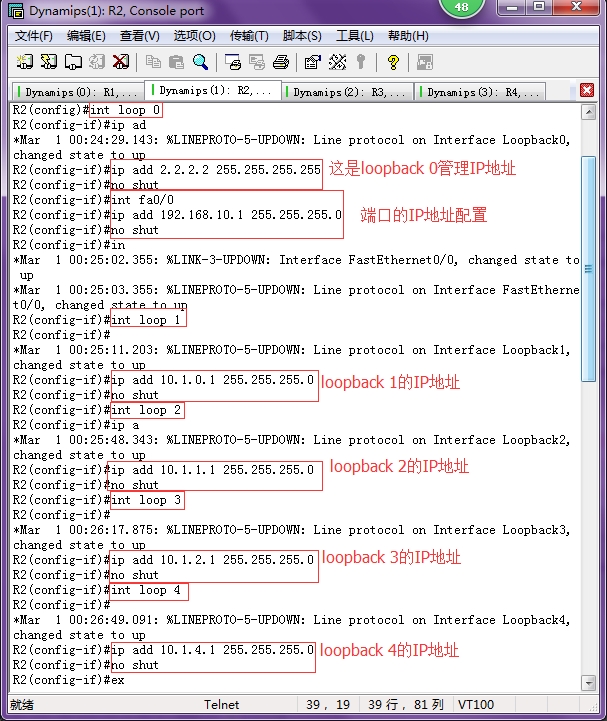607x721 pixels.
Task: Click 'int fa0/0' command text
Action: coord(143,200)
